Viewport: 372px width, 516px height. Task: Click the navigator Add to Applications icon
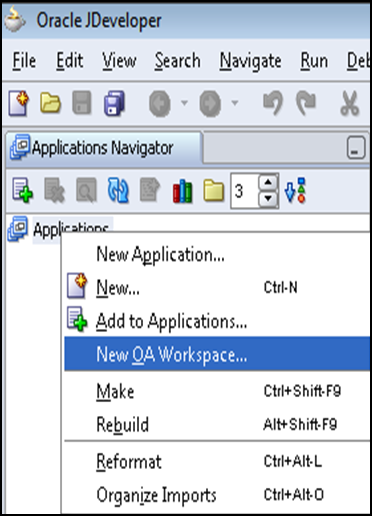pos(22,190)
